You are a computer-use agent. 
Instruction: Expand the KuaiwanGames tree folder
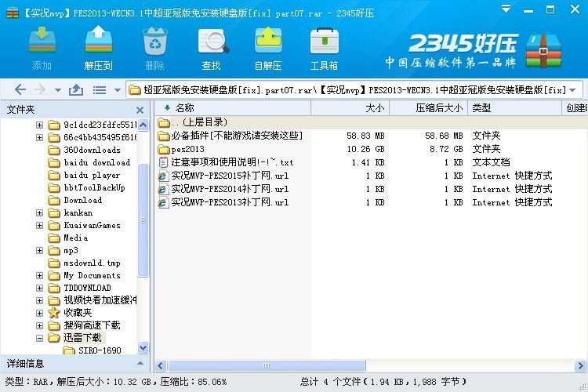pos(39,225)
